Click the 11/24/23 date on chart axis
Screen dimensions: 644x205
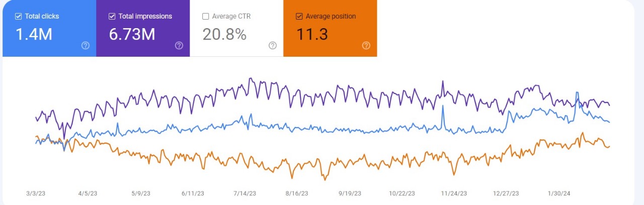(x=454, y=193)
